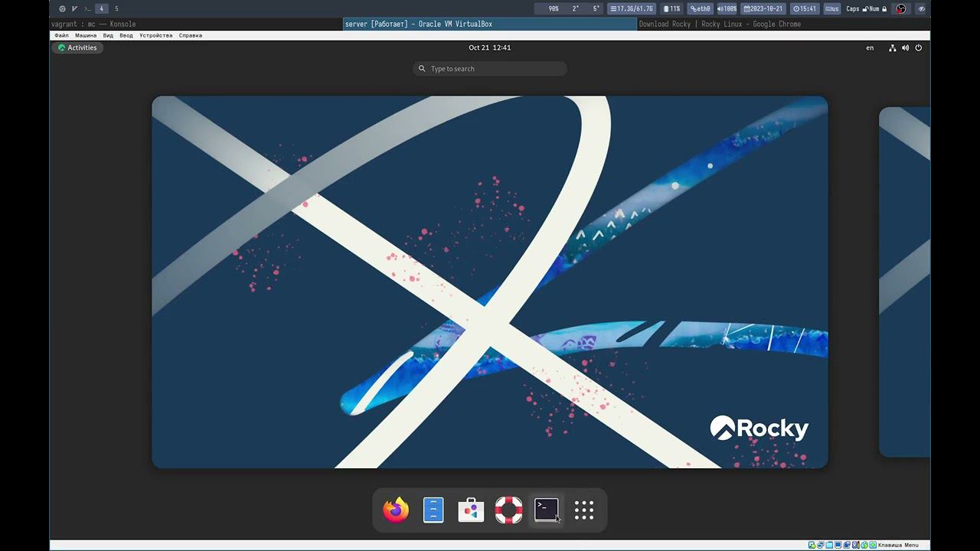Image resolution: width=980 pixels, height=551 pixels.
Task: Click the 11% host panel widget
Action: pyautogui.click(x=671, y=8)
